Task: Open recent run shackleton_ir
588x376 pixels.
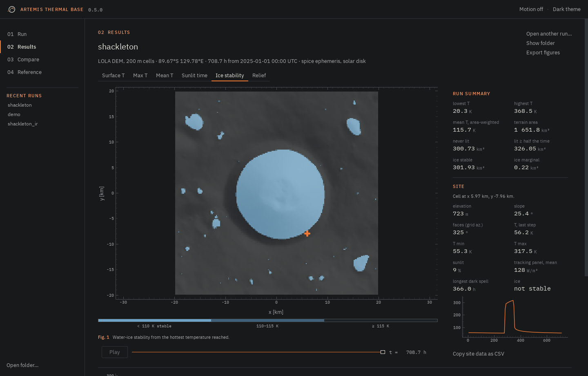Action: pyautogui.click(x=22, y=124)
